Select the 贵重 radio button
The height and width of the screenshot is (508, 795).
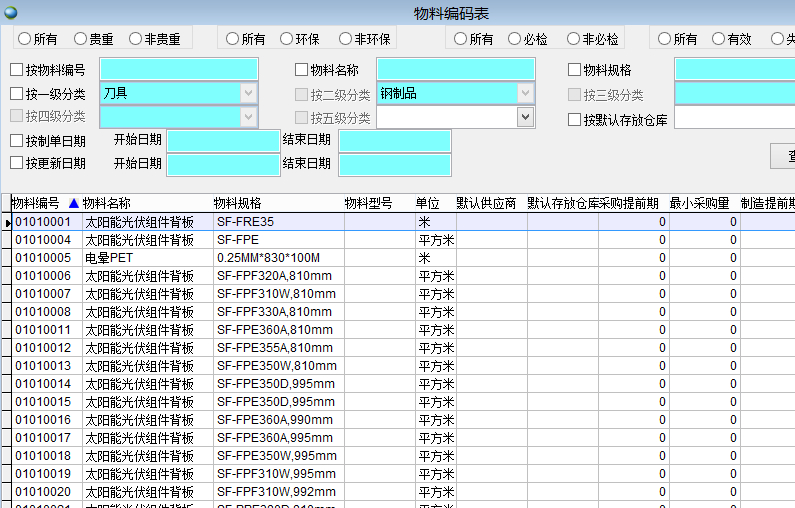pyautogui.click(x=81, y=39)
